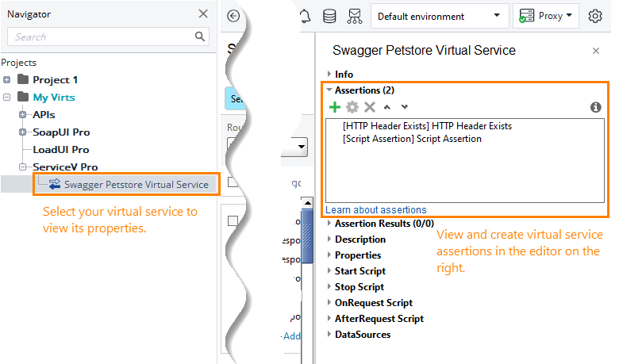Expand the AfterRequest Script section
The height and width of the screenshot is (364, 619).
click(x=329, y=318)
